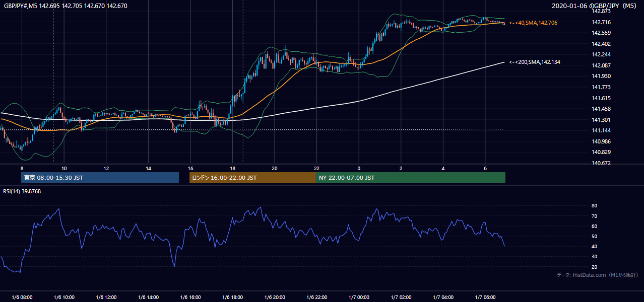Click the NY 22:00-07:00 JST session bar
This screenshot has height=302, width=644.
tap(411, 178)
